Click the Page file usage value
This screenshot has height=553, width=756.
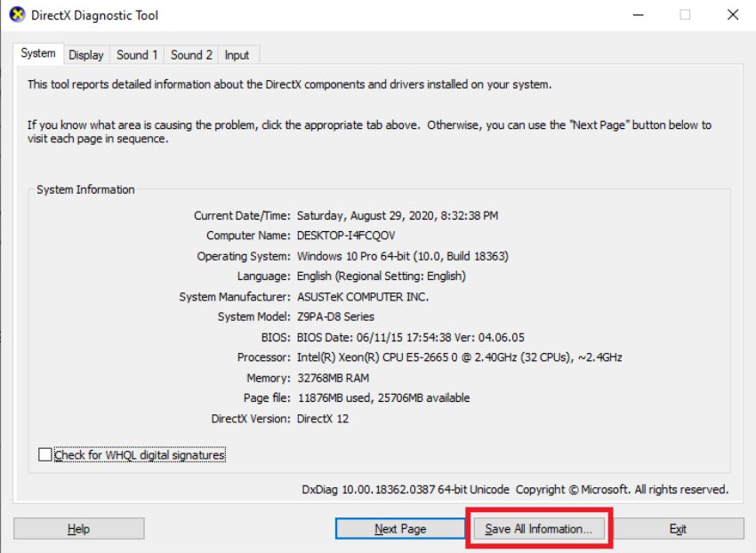tap(384, 398)
